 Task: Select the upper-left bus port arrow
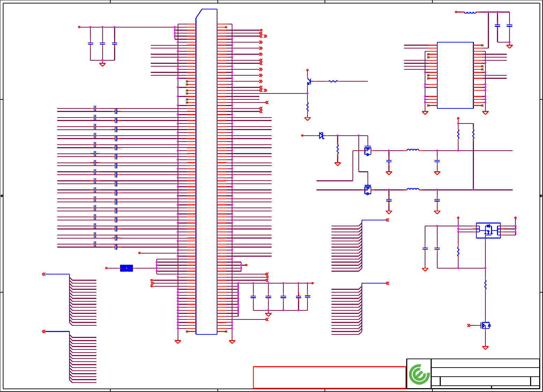point(44,274)
